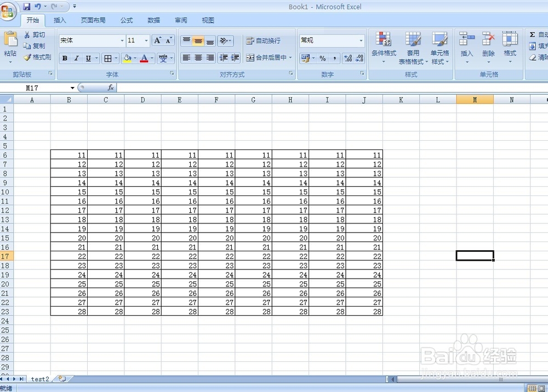Cut the selection with 剪切

pos(34,34)
